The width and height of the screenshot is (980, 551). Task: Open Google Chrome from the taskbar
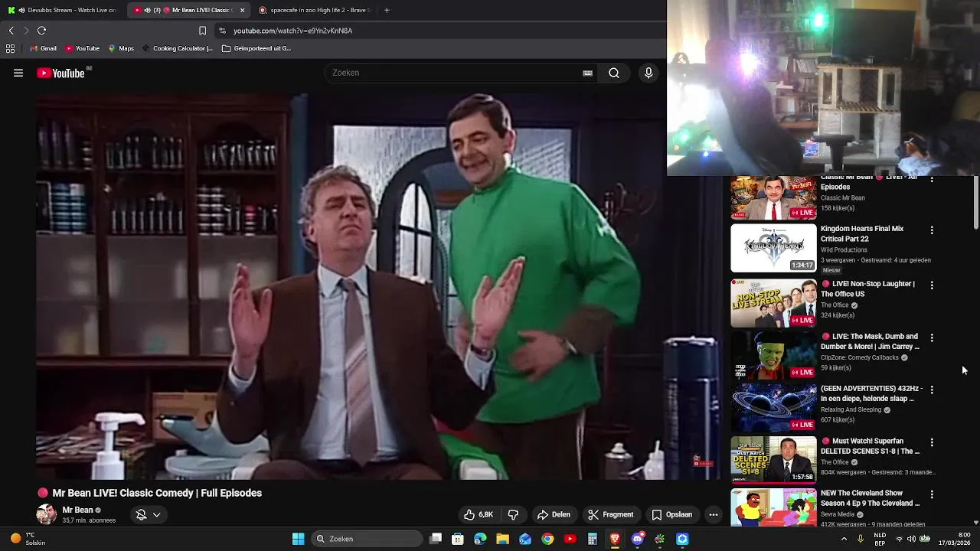click(547, 539)
